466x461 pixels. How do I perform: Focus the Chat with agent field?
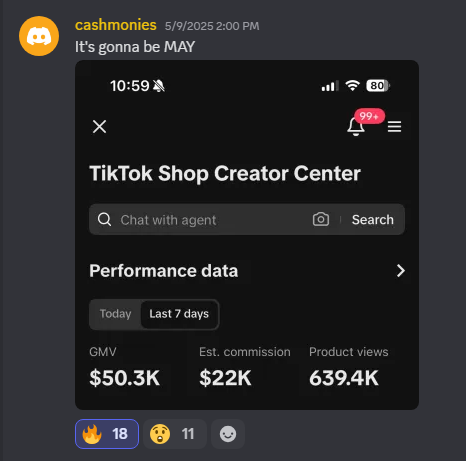click(213, 220)
